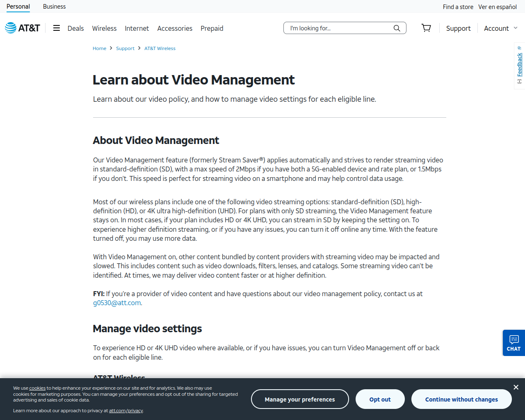
Task: Click the Opt out button
Action: (380, 399)
